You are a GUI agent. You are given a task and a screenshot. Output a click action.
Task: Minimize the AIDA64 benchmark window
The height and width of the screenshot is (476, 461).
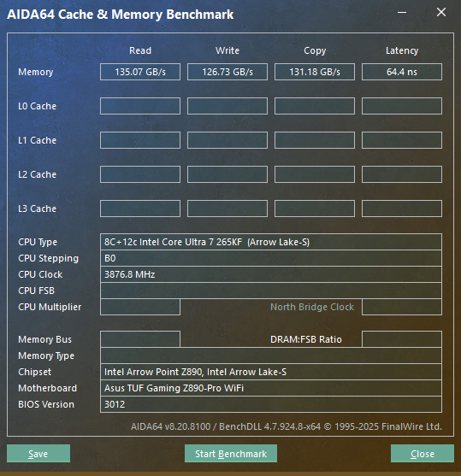tap(402, 13)
